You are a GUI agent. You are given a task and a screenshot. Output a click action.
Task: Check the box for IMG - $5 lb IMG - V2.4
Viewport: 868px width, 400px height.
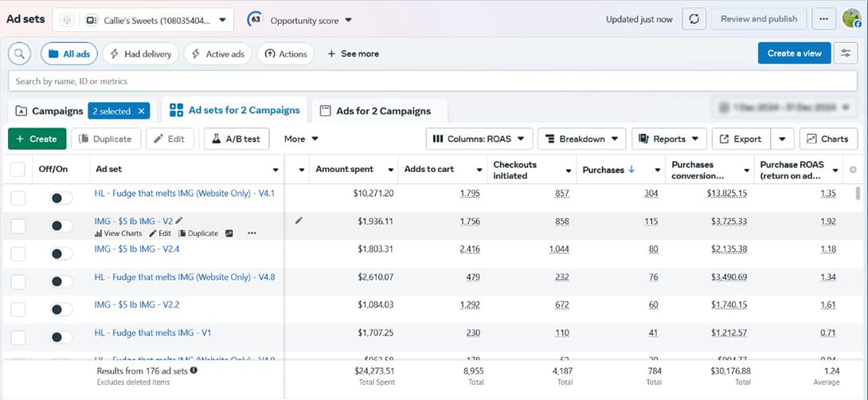coord(18,253)
